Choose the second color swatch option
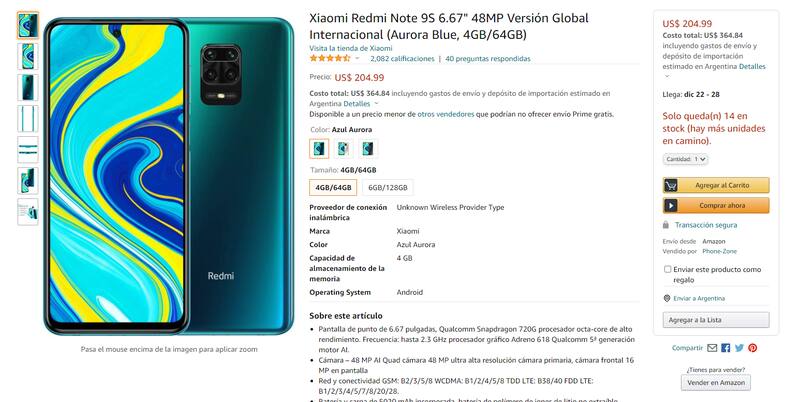This screenshot has height=402, width=800. tap(344, 148)
